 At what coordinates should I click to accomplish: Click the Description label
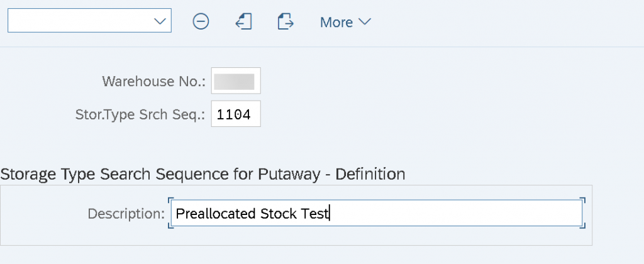coord(126,214)
